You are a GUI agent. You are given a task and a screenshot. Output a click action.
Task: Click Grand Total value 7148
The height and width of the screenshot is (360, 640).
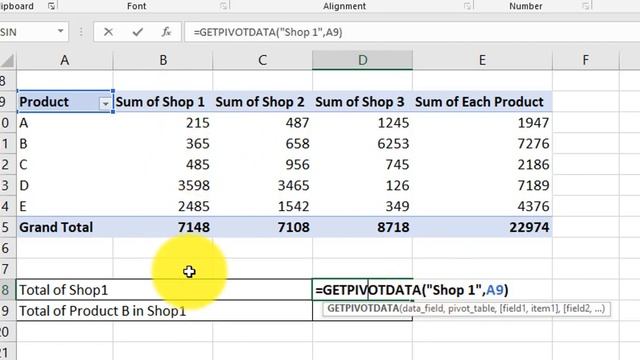(163, 227)
